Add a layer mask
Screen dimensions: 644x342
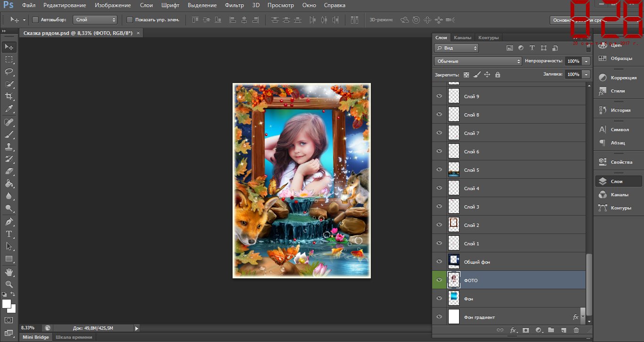[526, 330]
